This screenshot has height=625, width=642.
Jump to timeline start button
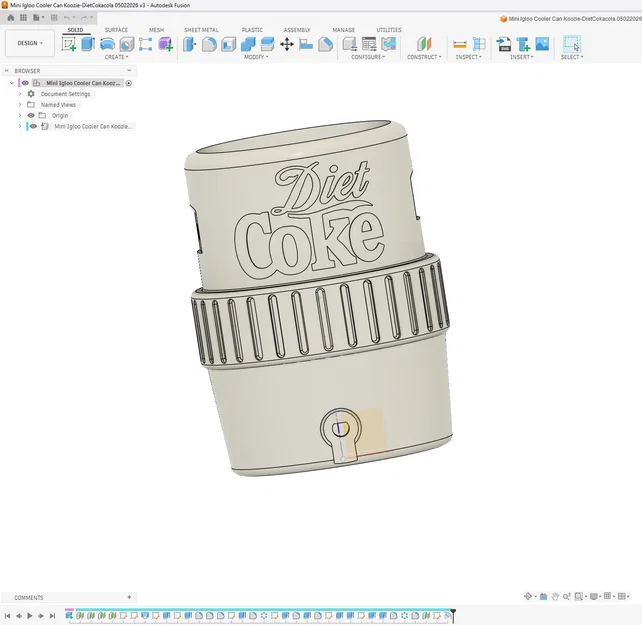tap(7, 616)
